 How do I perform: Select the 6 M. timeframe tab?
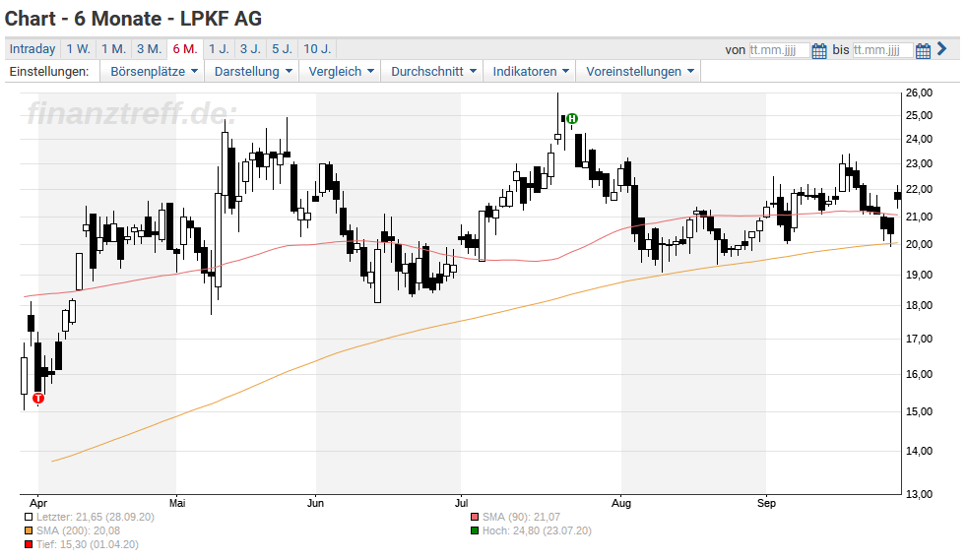pyautogui.click(x=184, y=49)
